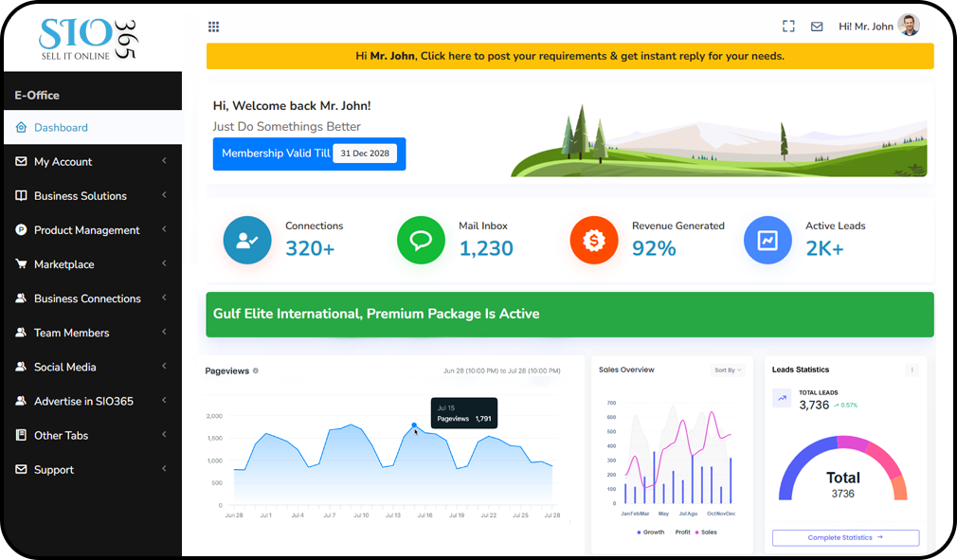Open mail from the header envelope icon
This screenshot has width=957, height=560.
point(817,27)
